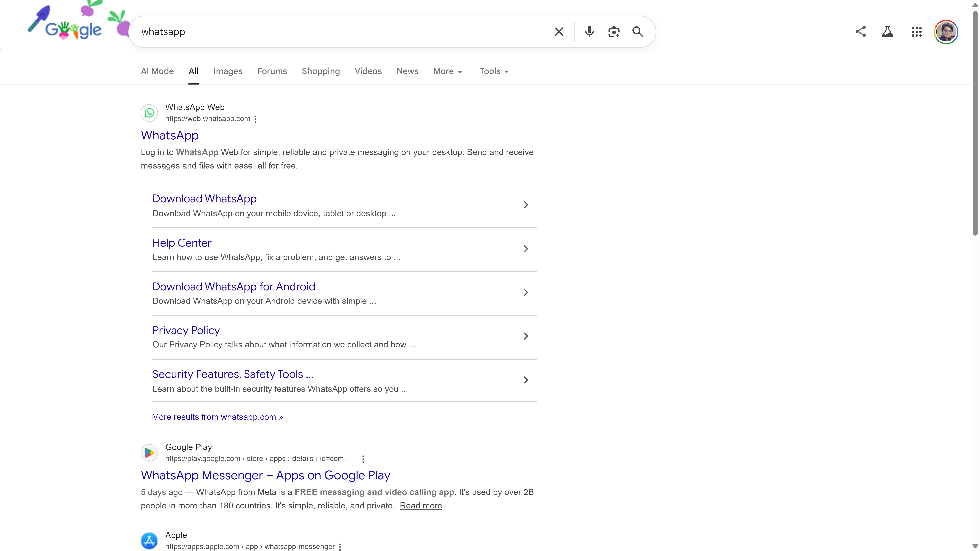This screenshot has height=551, width=980.
Task: Click the https://web.whatsapp.com URL text
Action: (208, 119)
